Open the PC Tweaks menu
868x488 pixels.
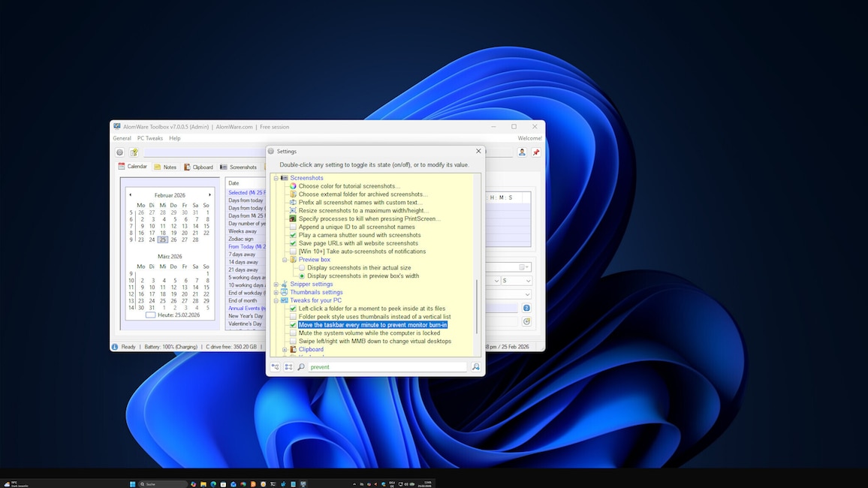tap(150, 138)
